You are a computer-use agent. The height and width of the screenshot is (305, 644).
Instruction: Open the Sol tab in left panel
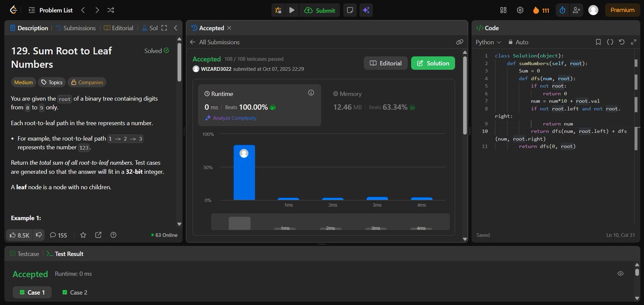click(149, 28)
